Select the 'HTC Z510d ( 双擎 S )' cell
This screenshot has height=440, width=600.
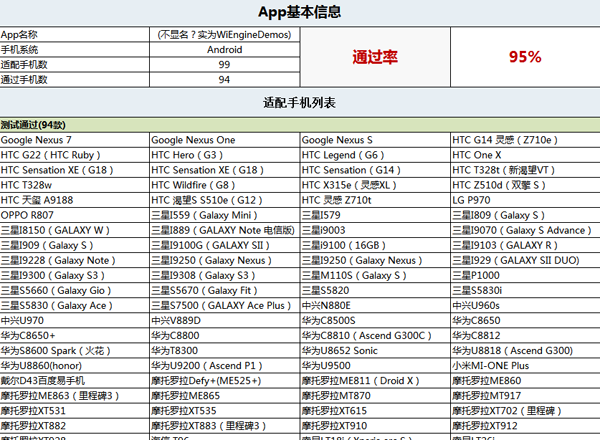point(525,185)
